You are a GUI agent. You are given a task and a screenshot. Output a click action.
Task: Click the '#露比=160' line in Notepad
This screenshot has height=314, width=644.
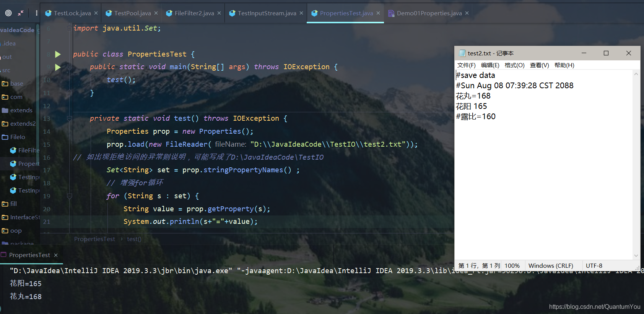(x=476, y=117)
